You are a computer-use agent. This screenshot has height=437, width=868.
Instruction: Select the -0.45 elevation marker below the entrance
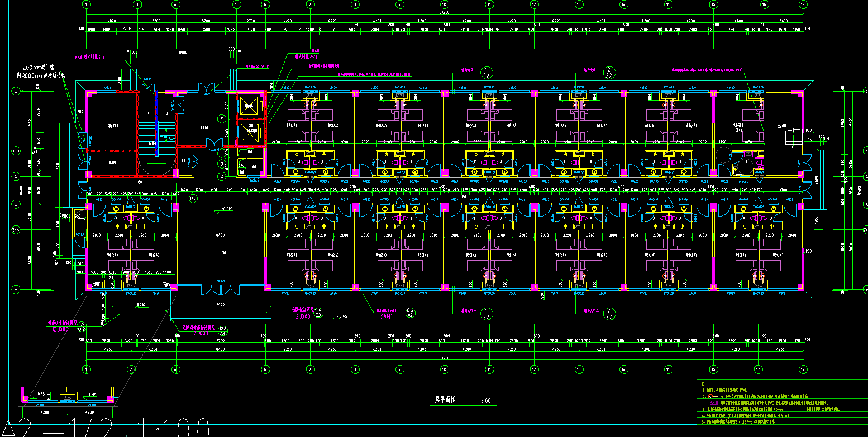pyautogui.click(x=340, y=318)
